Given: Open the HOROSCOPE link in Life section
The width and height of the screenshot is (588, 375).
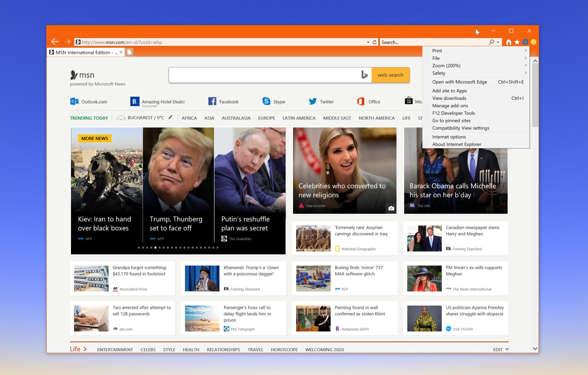Looking at the screenshot, I should click(x=284, y=349).
